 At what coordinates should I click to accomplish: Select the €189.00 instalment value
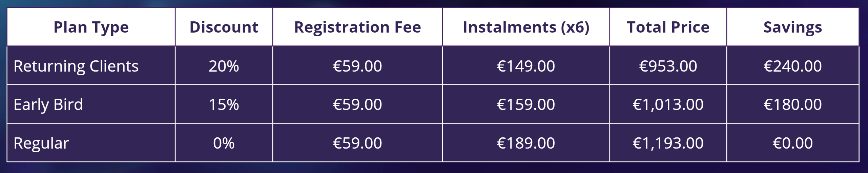tap(526, 143)
